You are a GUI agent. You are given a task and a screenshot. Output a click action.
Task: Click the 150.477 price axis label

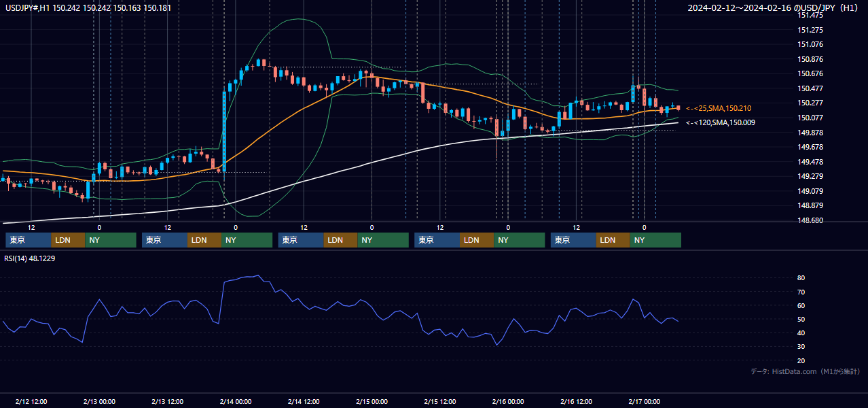[x=810, y=88]
